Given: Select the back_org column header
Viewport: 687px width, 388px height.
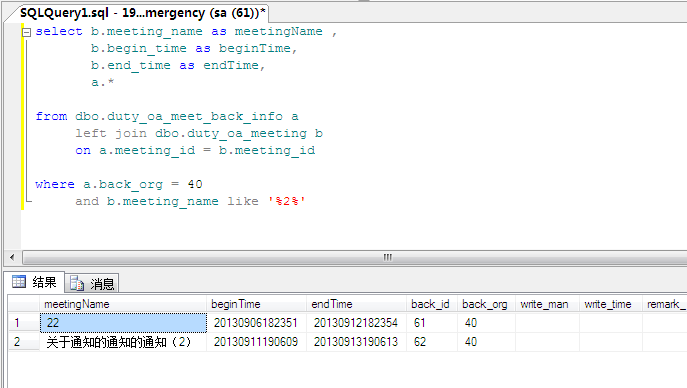Looking at the screenshot, I should tap(486, 304).
